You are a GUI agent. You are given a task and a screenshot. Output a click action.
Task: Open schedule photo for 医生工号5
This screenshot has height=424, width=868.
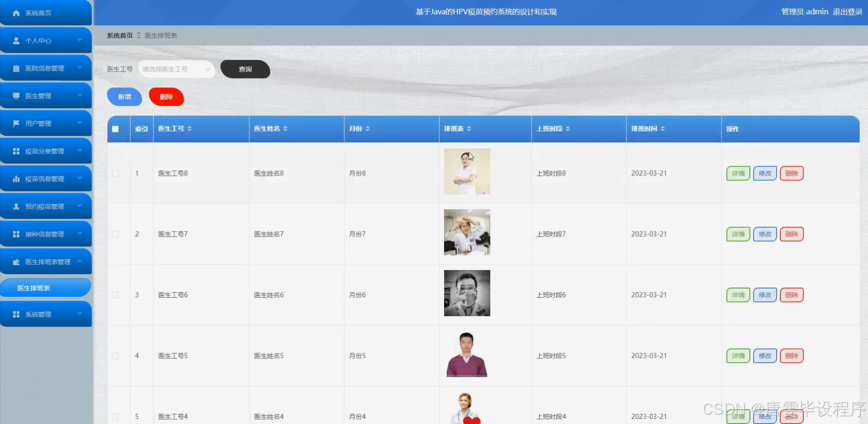(x=467, y=354)
